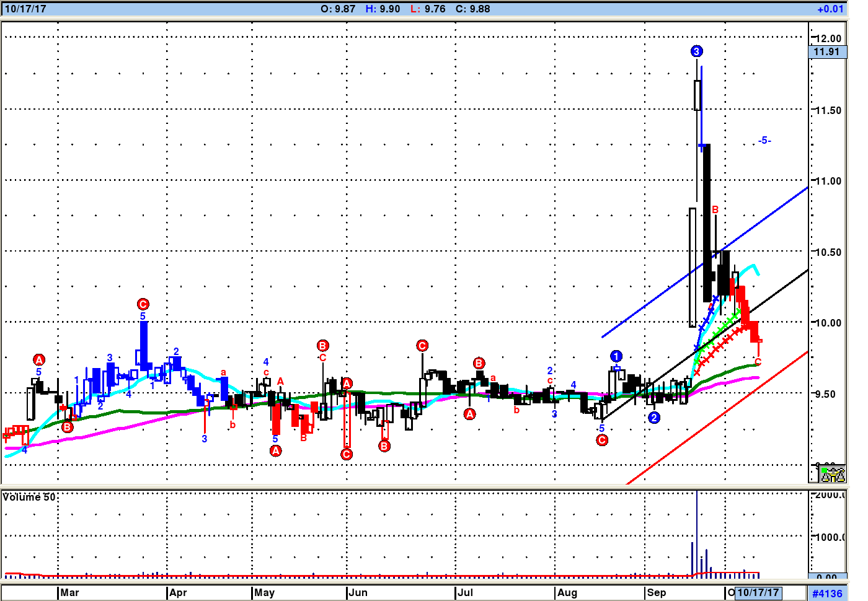868x601 pixels.
Task: Select the blue circled wave 2 marker
Action: click(654, 418)
